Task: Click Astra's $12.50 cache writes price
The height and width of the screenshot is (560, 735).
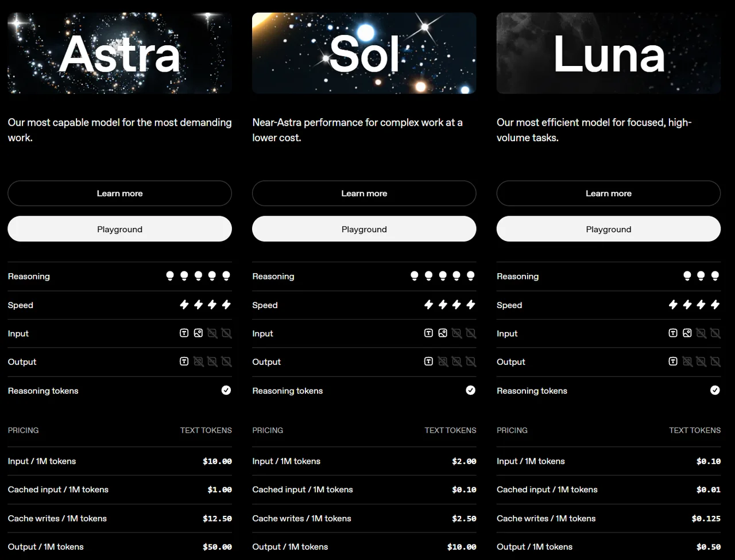Action: coord(217,518)
